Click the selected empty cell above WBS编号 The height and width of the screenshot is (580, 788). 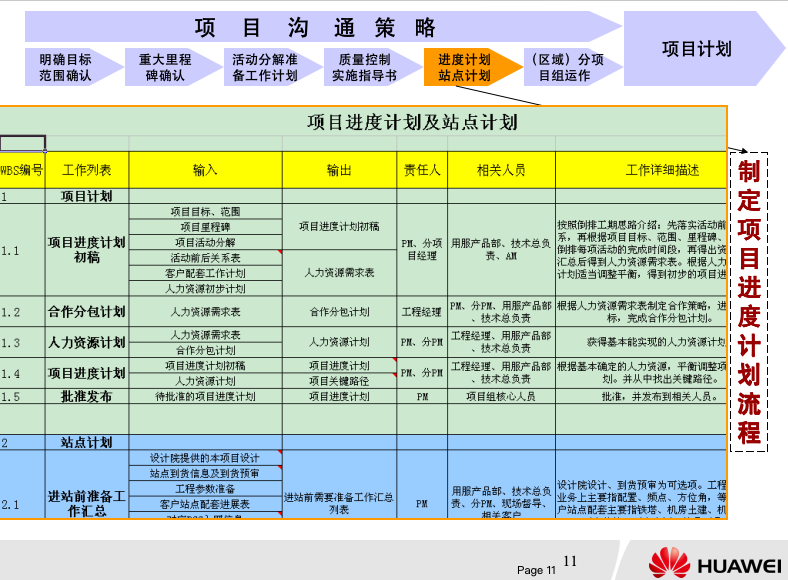tap(23, 143)
